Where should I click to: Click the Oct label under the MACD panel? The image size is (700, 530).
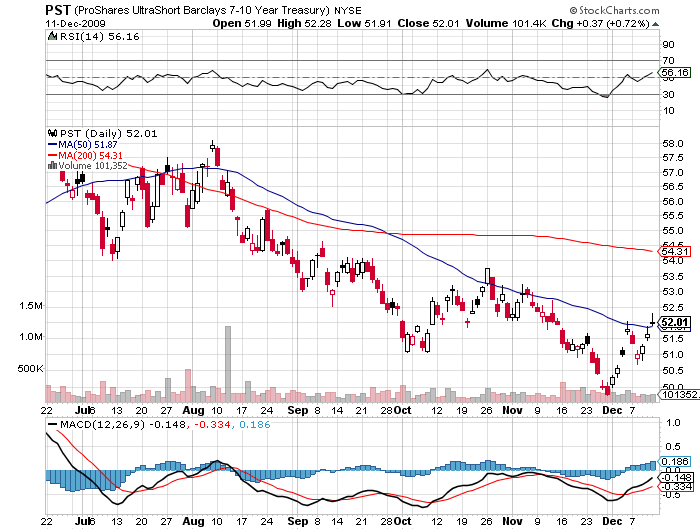[402, 521]
